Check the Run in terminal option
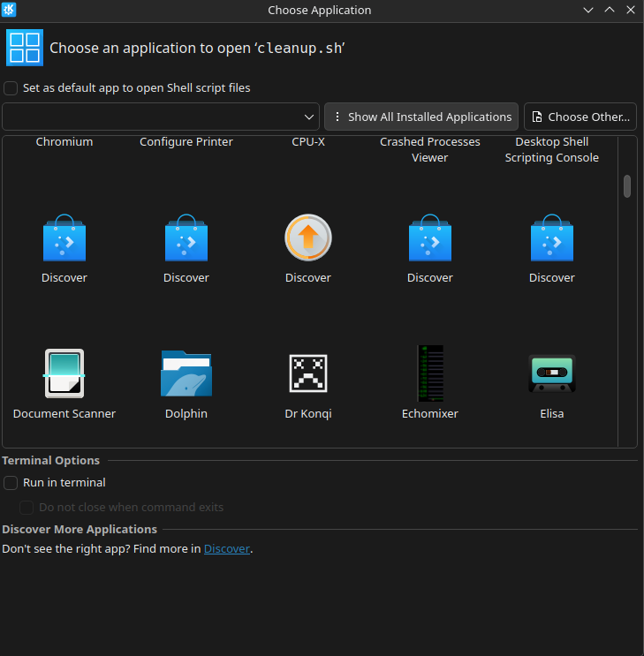 pyautogui.click(x=11, y=483)
